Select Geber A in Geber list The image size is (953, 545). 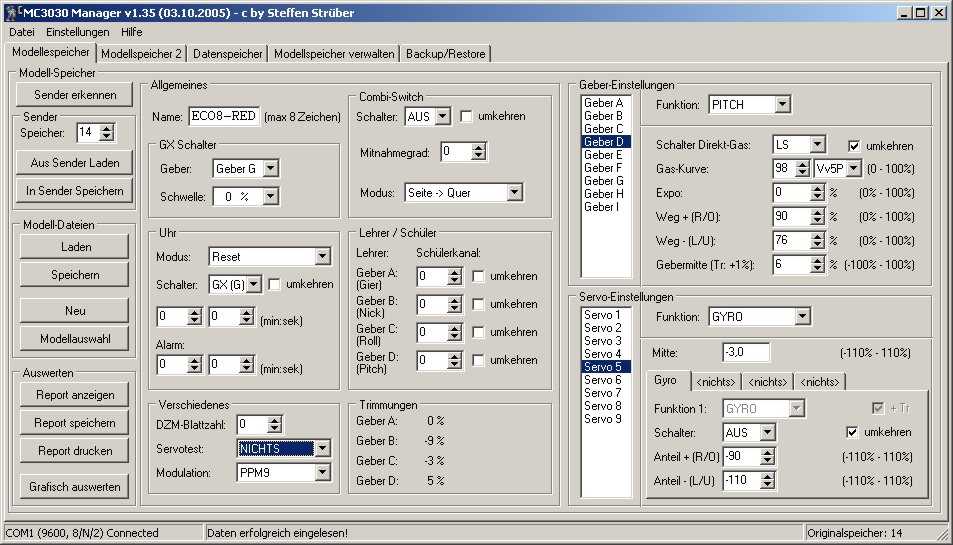(606, 103)
